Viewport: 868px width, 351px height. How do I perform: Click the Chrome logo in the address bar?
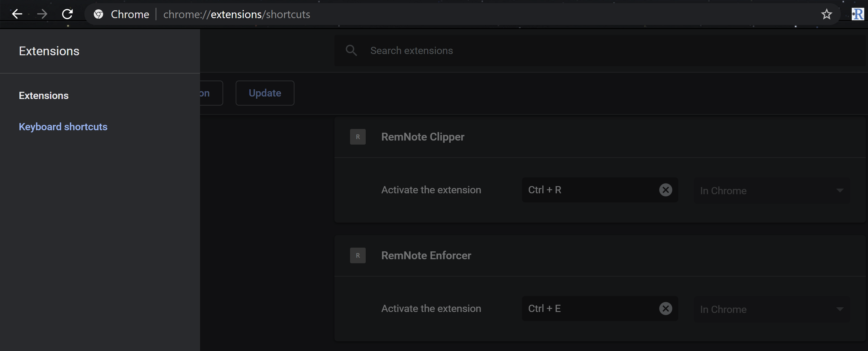pyautogui.click(x=98, y=14)
